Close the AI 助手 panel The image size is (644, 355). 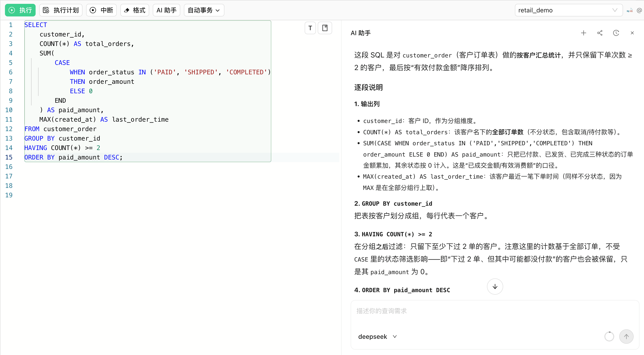(632, 33)
